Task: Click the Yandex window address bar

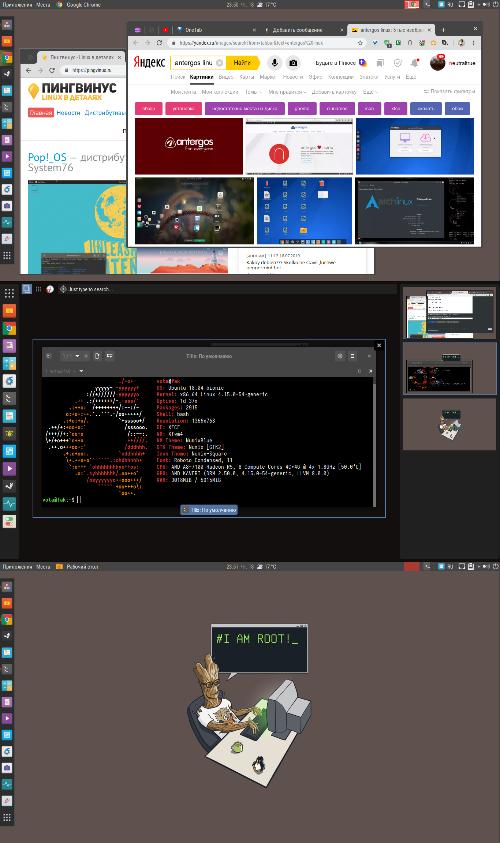Action: (x=261, y=42)
